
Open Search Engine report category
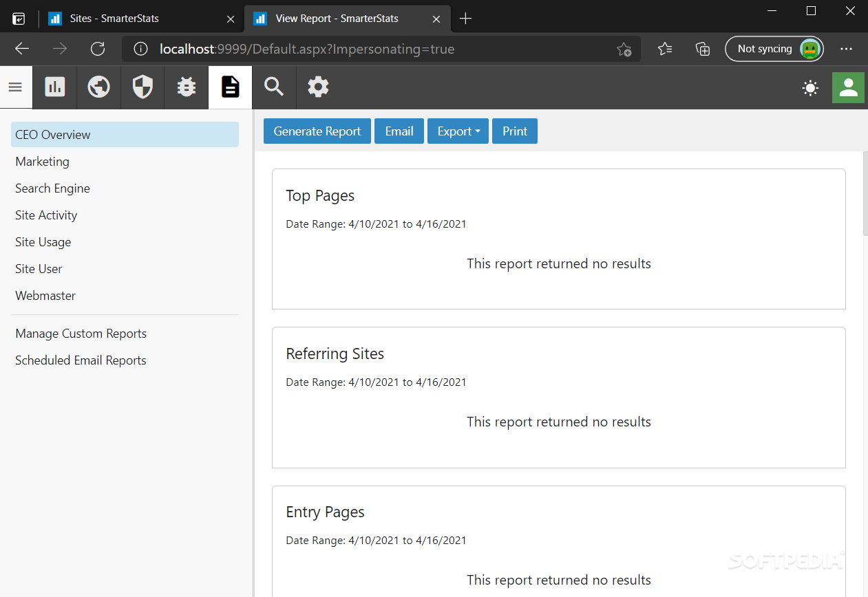[125, 188]
